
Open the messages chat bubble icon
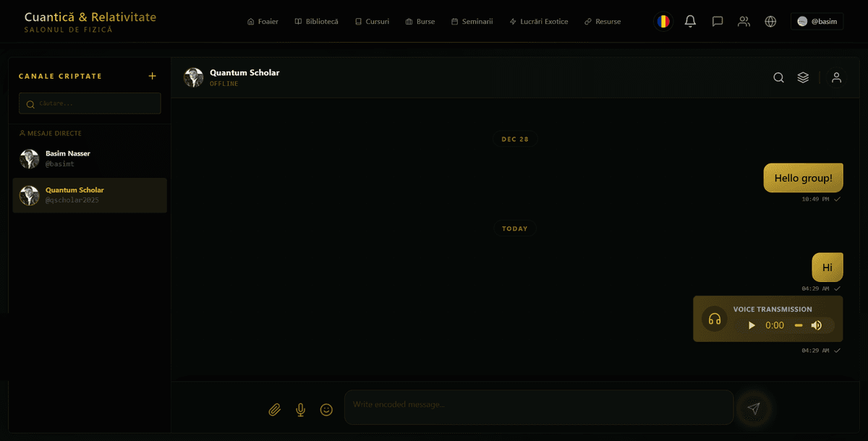click(x=717, y=22)
